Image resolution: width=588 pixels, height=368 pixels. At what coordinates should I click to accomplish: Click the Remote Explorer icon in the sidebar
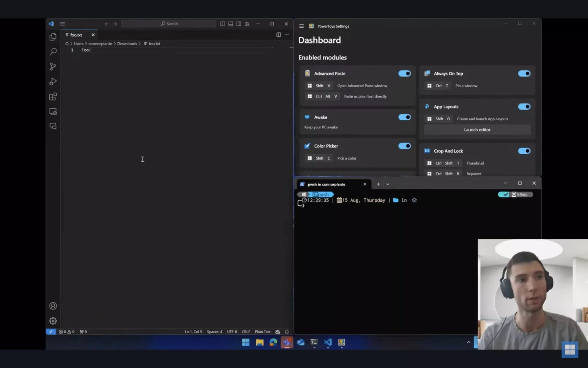(x=53, y=111)
